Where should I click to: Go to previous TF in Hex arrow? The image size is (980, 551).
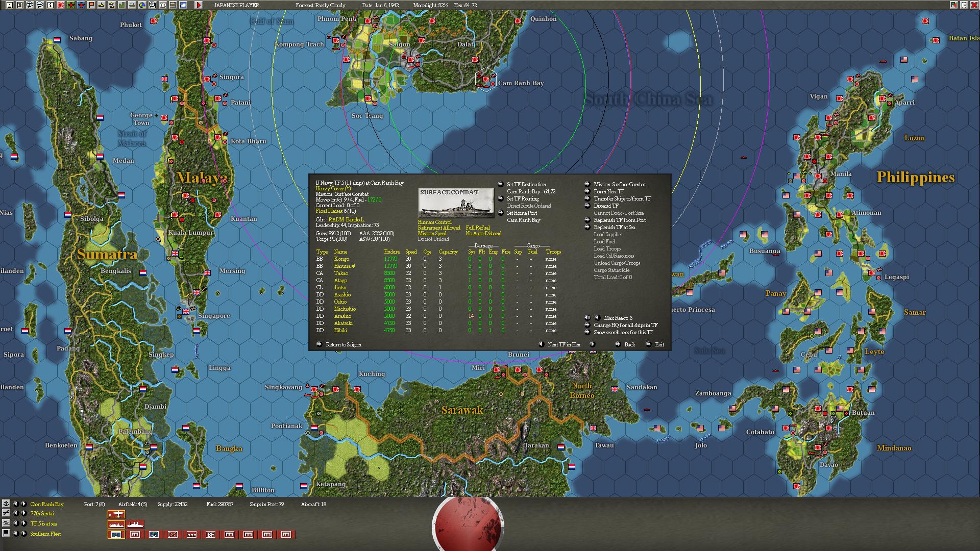click(x=541, y=344)
